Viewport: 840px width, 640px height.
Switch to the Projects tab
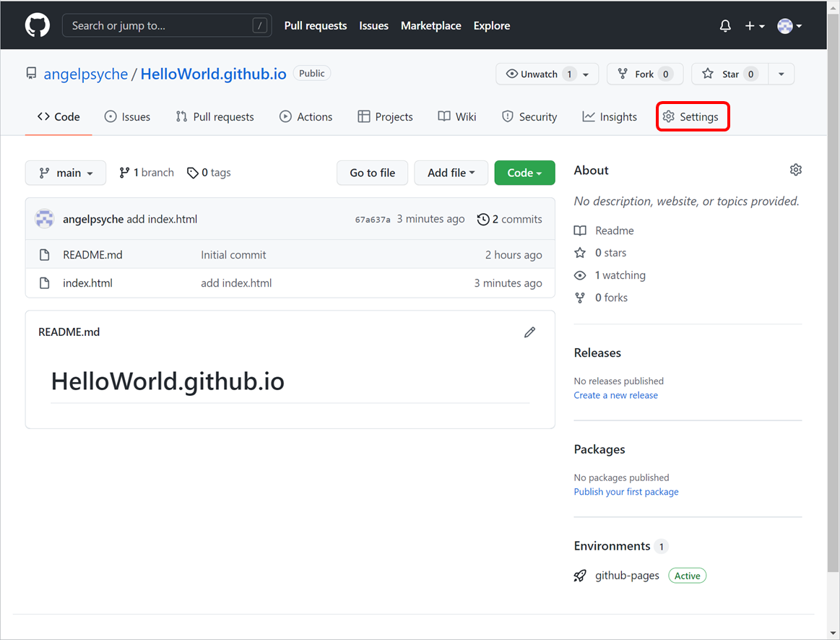385,117
